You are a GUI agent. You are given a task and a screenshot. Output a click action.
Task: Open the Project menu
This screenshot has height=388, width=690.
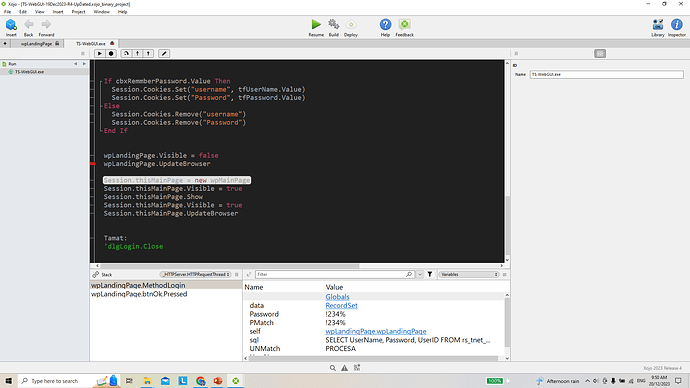click(78, 12)
